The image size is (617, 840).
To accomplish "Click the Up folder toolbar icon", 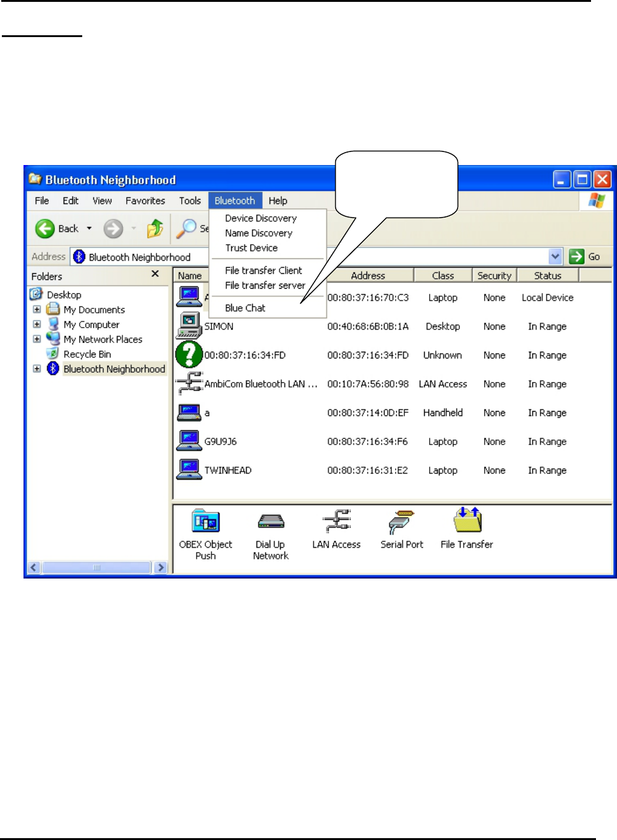I will [x=155, y=229].
